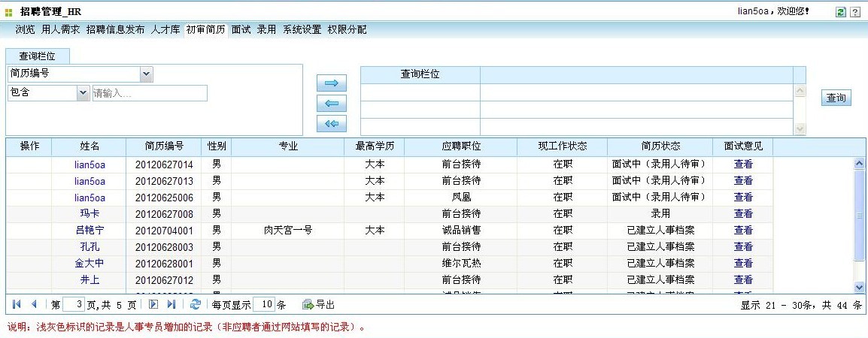This screenshot has height=338, width=868.
Task: Remove query field with the single left arrow
Action: point(331,103)
